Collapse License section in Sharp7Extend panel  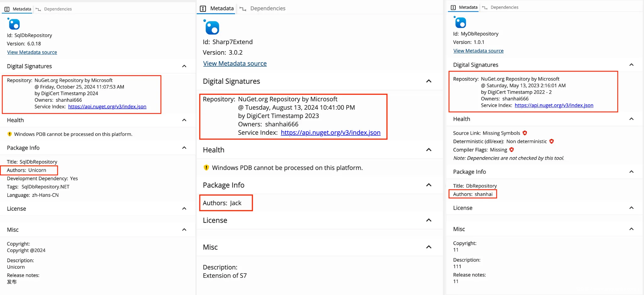coord(429,220)
